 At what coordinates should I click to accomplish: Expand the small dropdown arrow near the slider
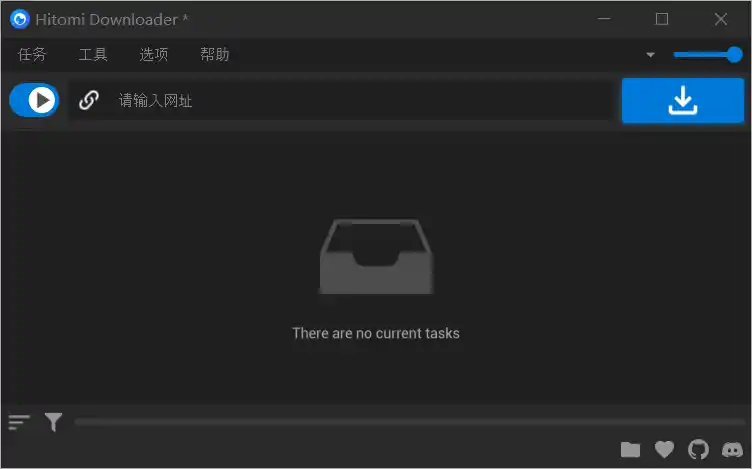(650, 55)
